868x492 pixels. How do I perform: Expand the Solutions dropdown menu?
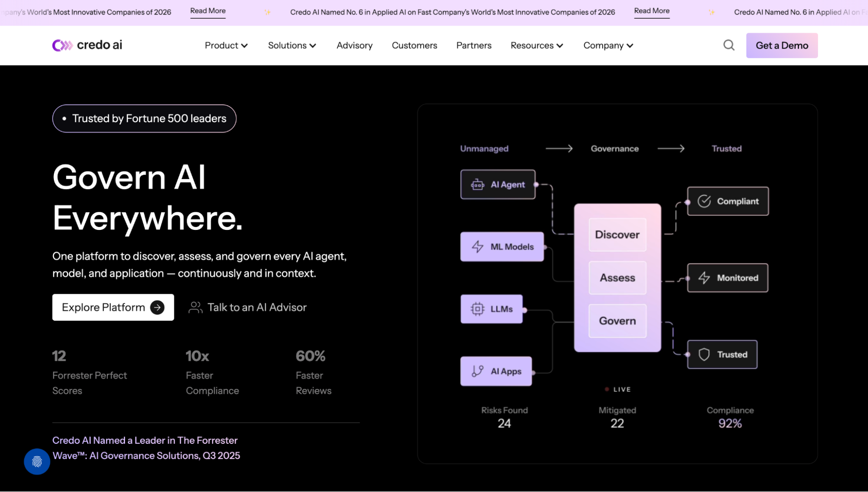tap(292, 46)
